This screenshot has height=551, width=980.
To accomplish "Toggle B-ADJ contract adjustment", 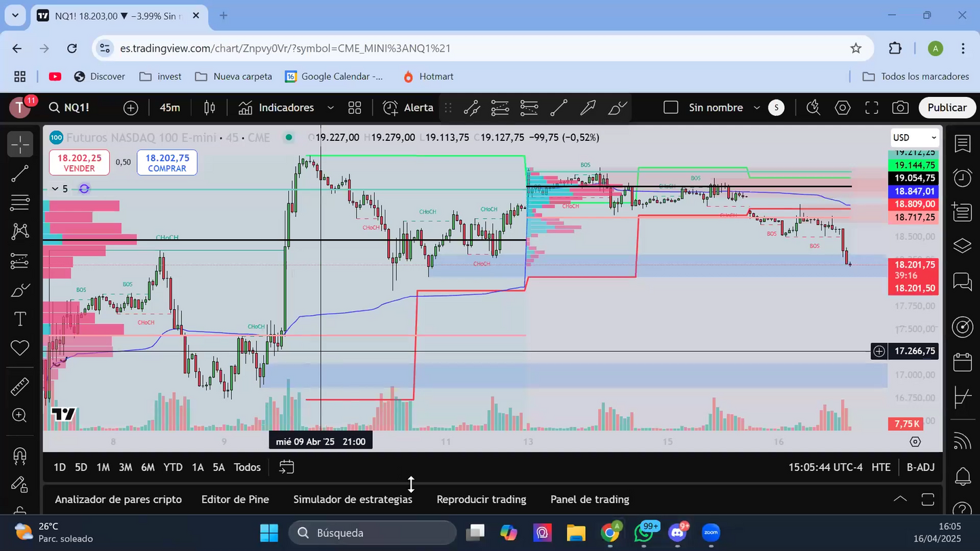I will 920,467.
